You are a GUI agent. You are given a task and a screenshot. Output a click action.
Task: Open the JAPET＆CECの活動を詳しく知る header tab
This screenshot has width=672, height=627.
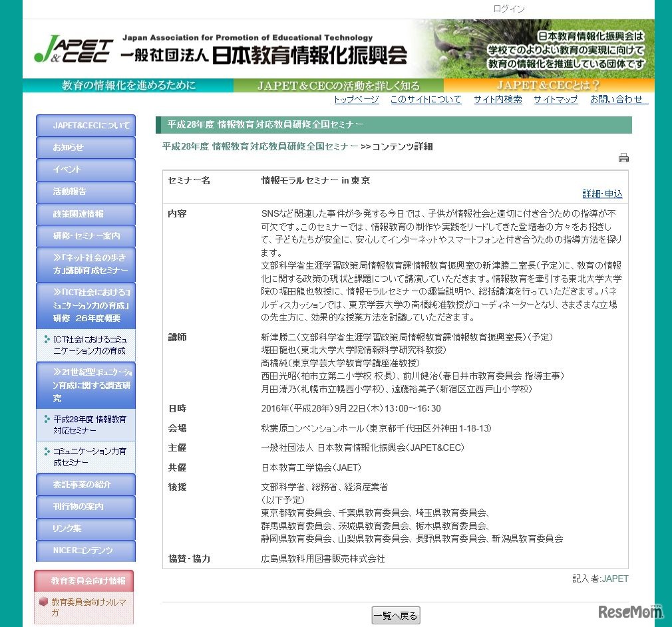[338, 86]
